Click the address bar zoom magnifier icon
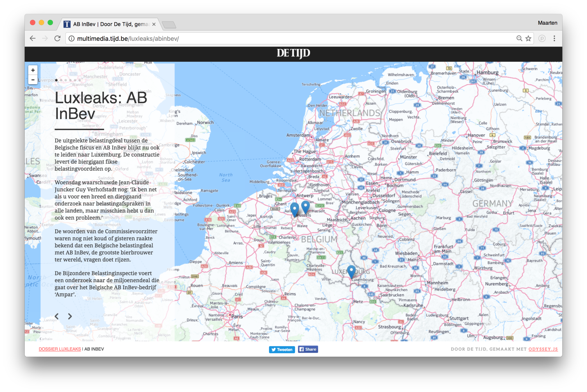Image resolution: width=587 pixels, height=392 pixels. (x=519, y=38)
